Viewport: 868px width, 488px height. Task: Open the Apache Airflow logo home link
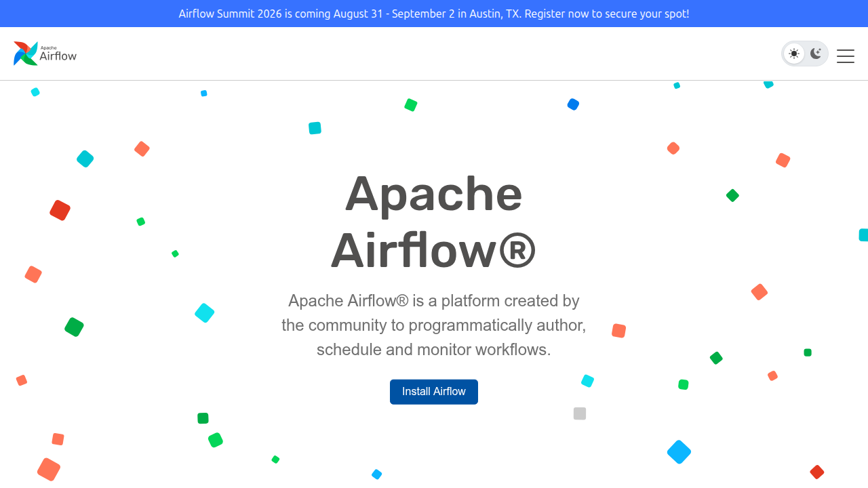[x=45, y=54]
